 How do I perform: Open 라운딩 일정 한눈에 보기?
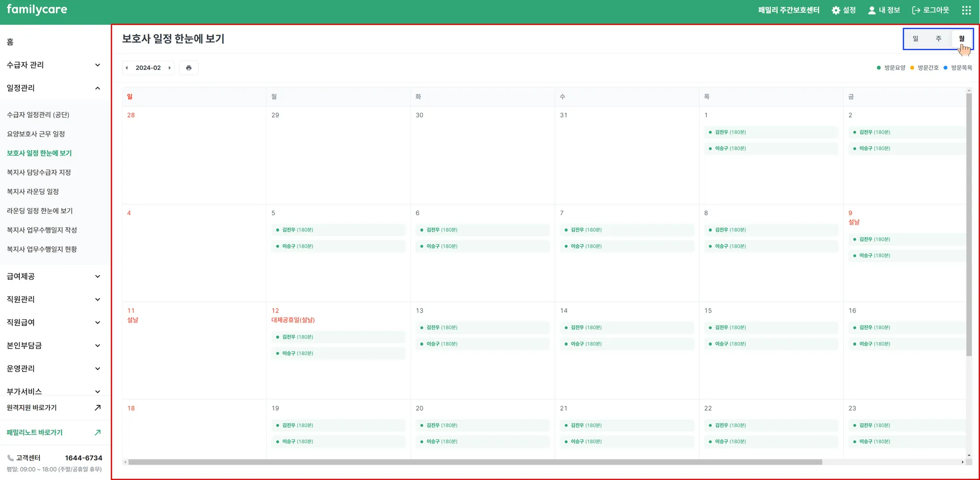[x=40, y=211]
